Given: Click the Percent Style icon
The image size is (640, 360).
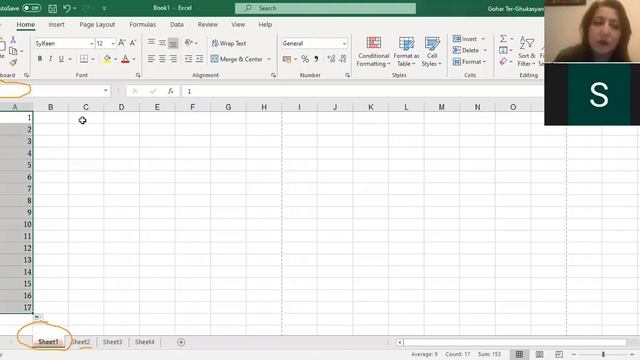Looking at the screenshot, I should (305, 59).
